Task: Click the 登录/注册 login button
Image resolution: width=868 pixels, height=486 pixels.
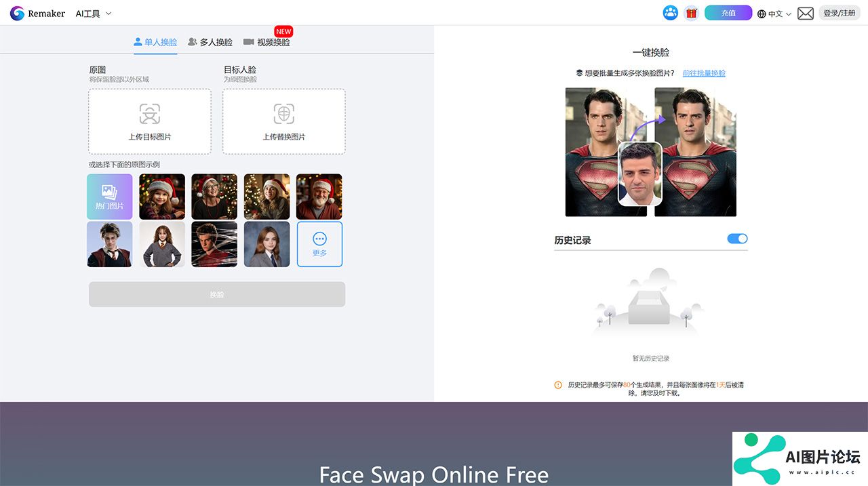Action: point(839,13)
